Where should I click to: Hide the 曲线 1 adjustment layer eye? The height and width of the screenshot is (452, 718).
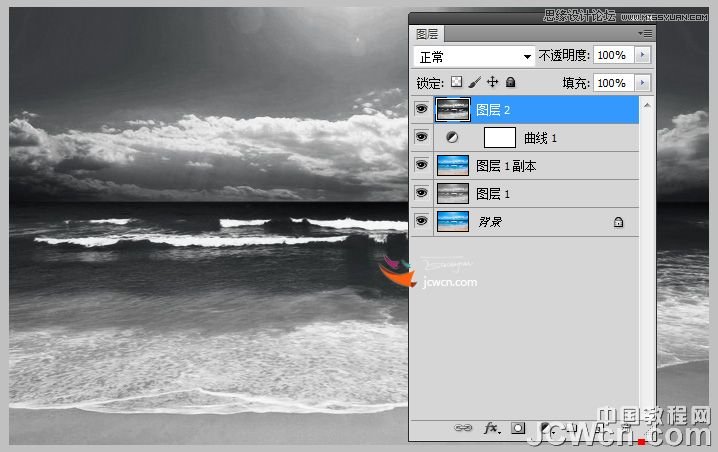click(x=421, y=137)
